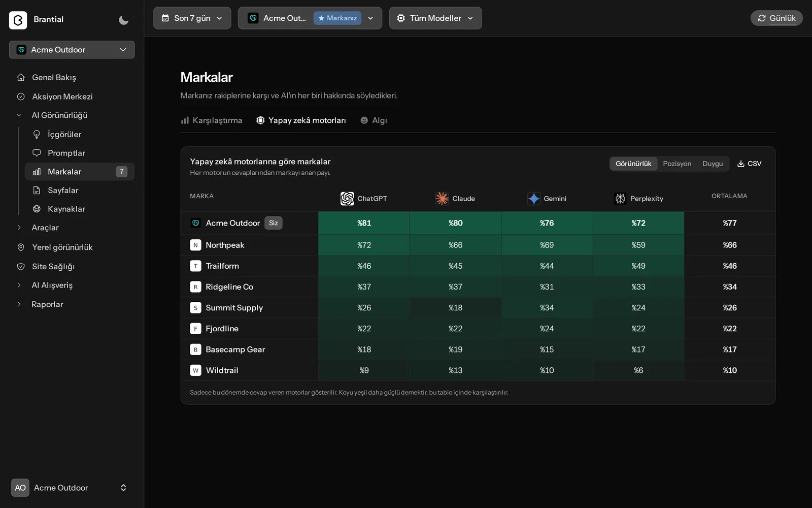812x508 pixels.
Task: Click the ChatGPT logo icon column header
Action: tap(347, 199)
